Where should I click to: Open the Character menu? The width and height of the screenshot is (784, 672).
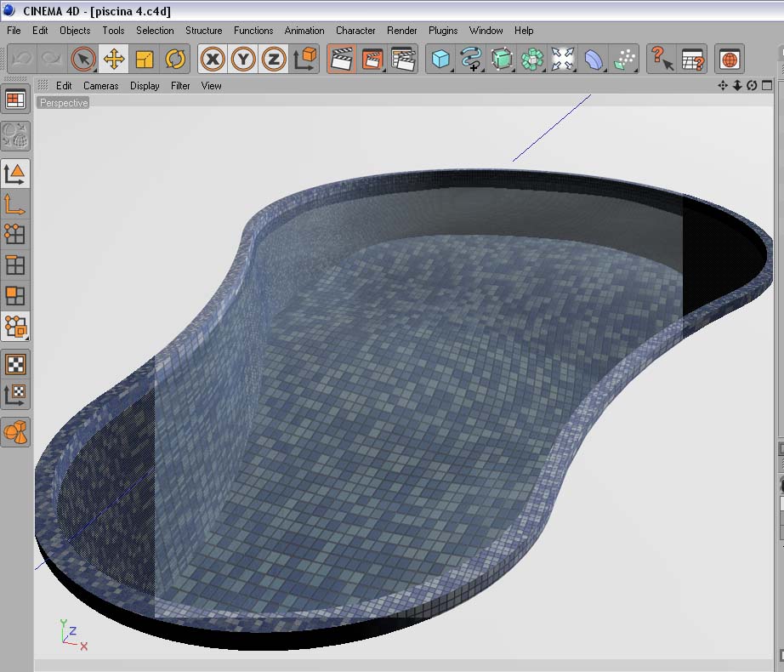[355, 31]
